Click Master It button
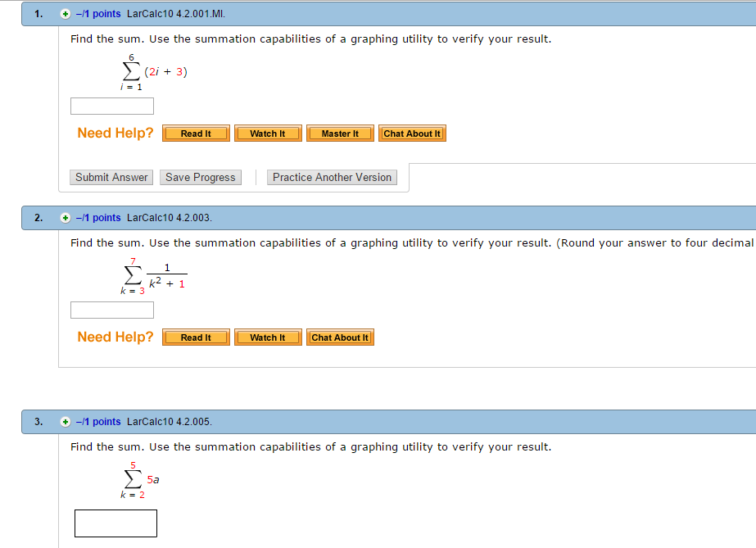Image resolution: width=756 pixels, height=548 pixels. (x=340, y=134)
